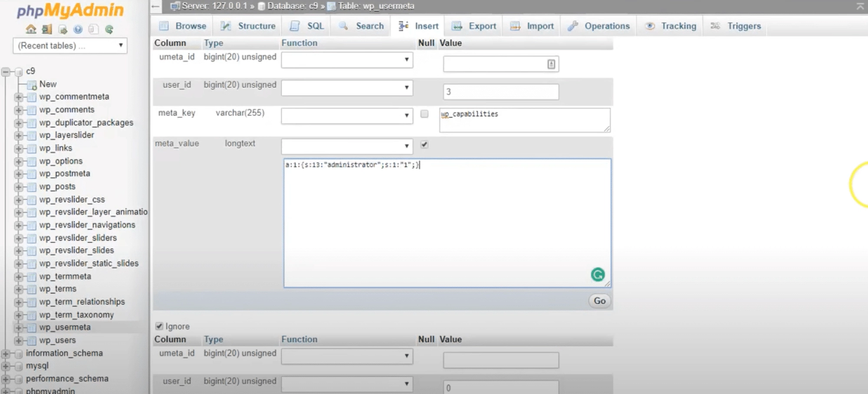Click the phpMyAdmin logout icon
The image size is (868, 394).
(46, 29)
